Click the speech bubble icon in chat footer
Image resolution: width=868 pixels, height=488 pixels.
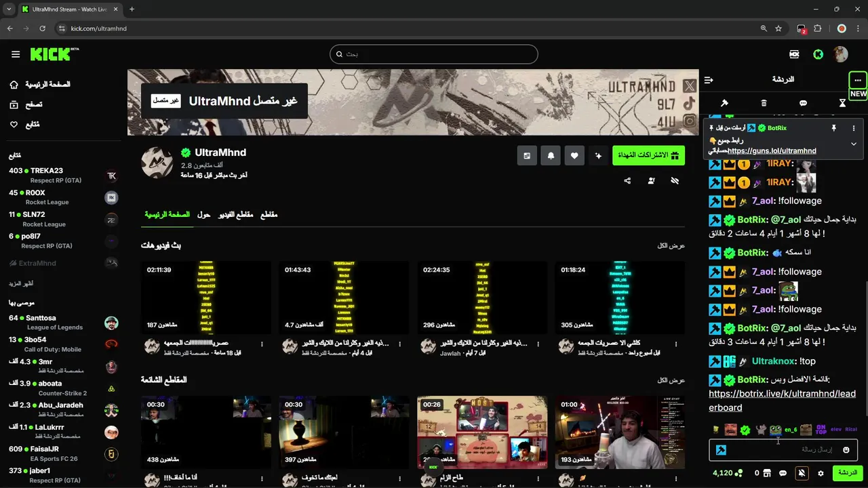pyautogui.click(x=783, y=473)
